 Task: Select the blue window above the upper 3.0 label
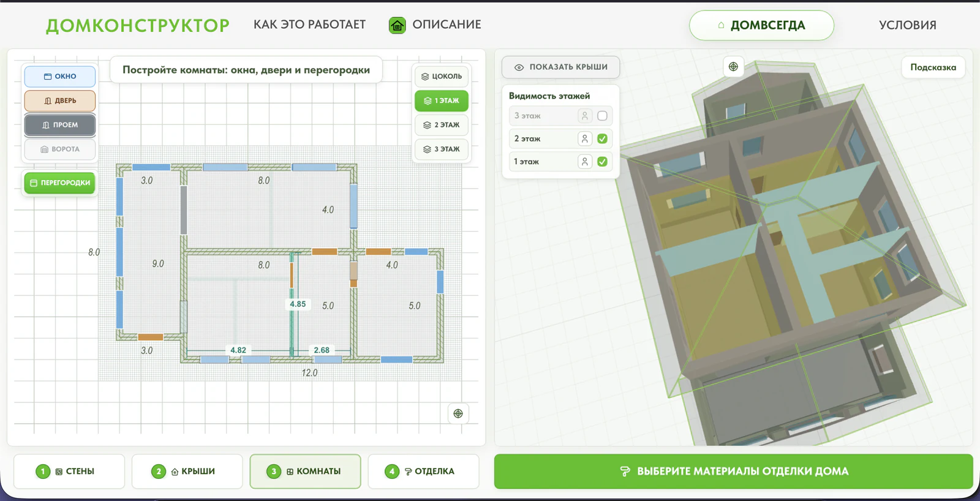tap(151, 167)
